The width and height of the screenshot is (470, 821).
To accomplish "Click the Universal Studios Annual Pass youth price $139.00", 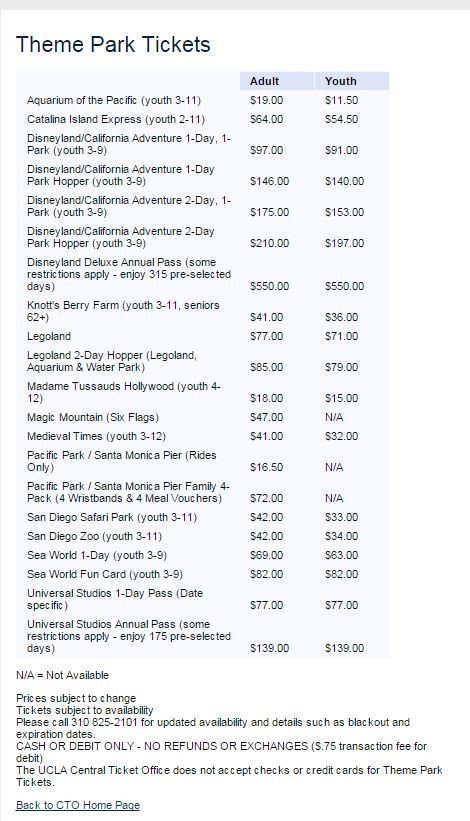I will 344,648.
